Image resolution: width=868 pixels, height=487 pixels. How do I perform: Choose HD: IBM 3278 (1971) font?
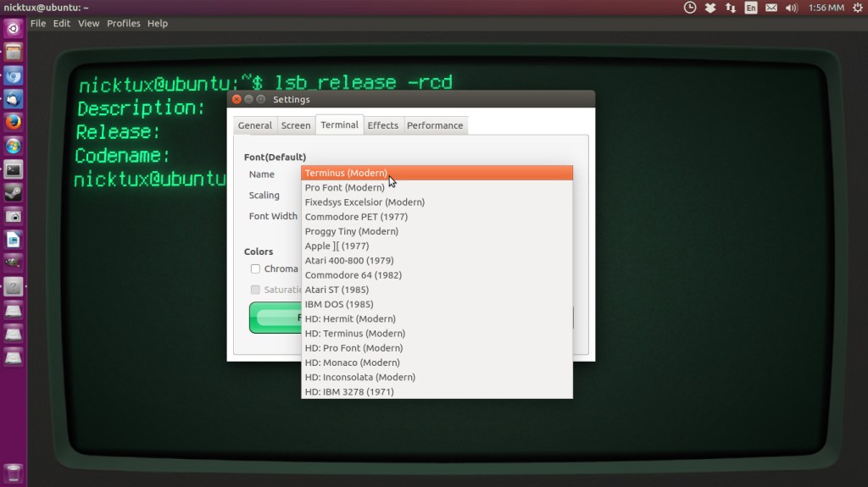coord(437,391)
